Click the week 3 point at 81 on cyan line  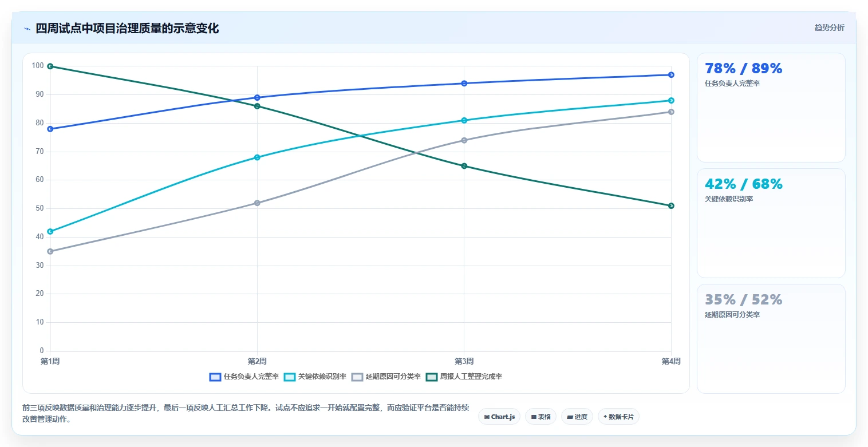click(x=464, y=120)
